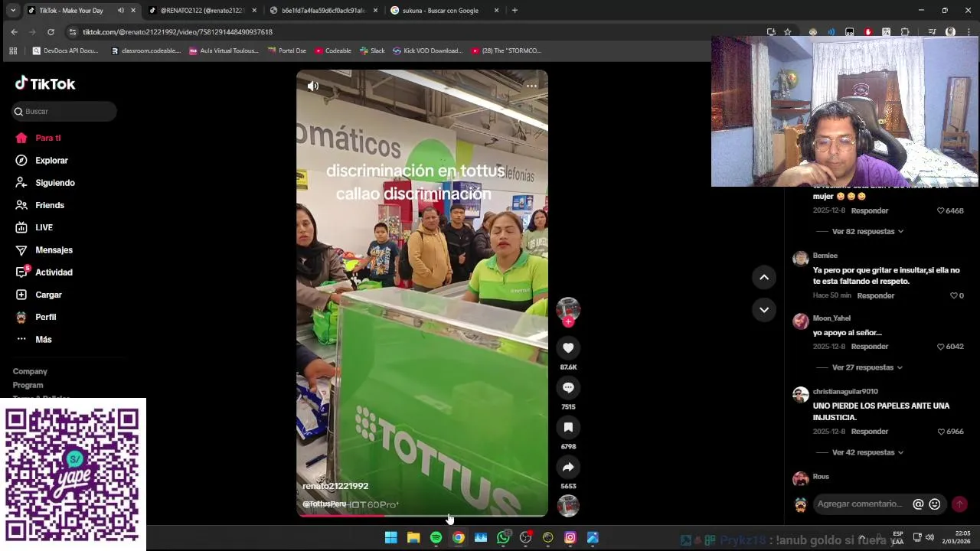Expand Ver 42 respuestas
Viewport: 980px width, 551px height.
pos(867,452)
